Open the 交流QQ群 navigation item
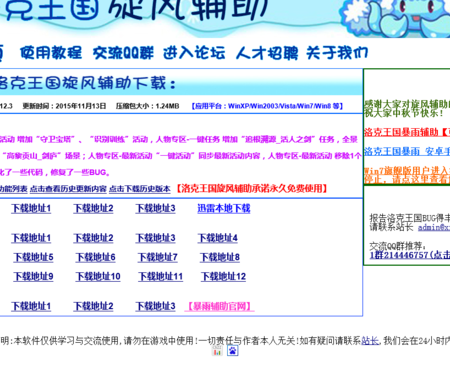 (x=123, y=53)
